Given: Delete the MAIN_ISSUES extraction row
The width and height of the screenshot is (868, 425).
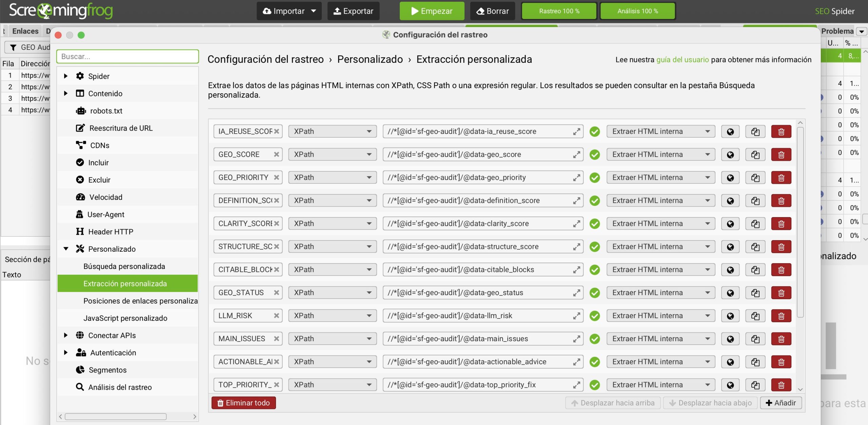Looking at the screenshot, I should (781, 339).
